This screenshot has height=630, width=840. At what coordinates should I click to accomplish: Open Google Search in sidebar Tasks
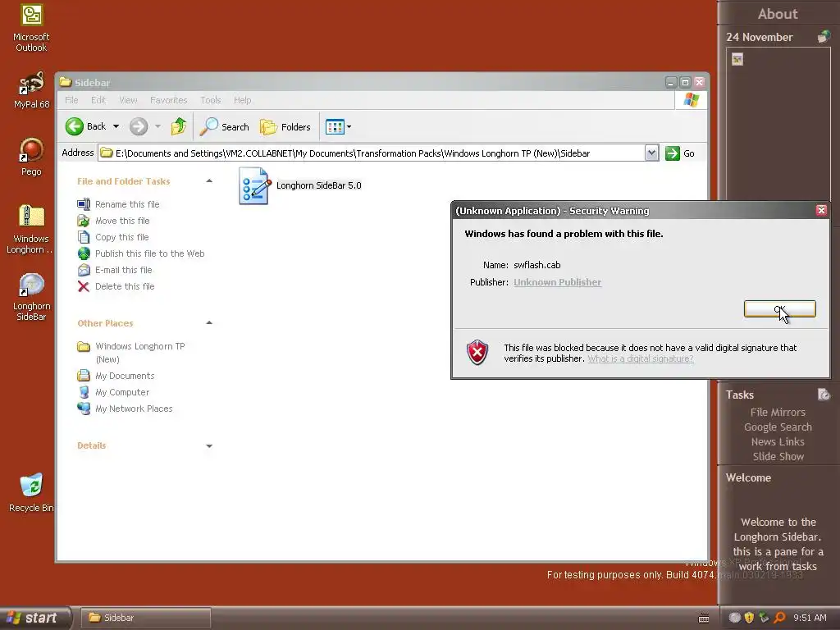point(778,427)
